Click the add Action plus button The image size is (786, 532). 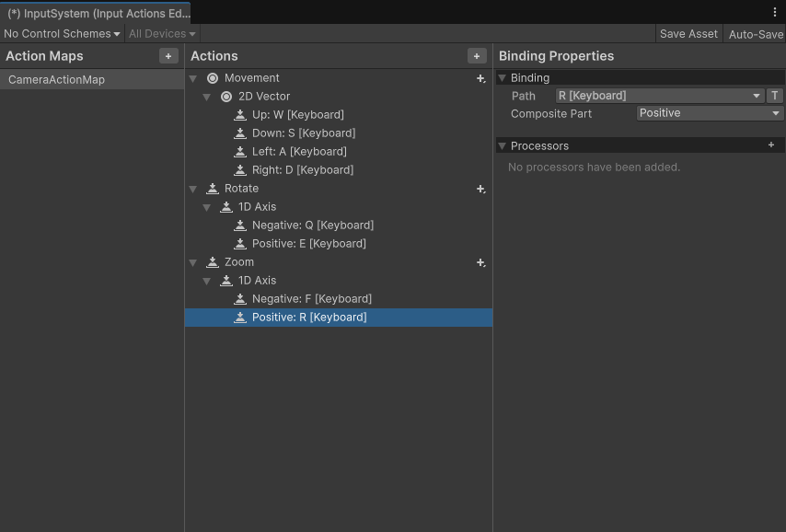click(477, 56)
